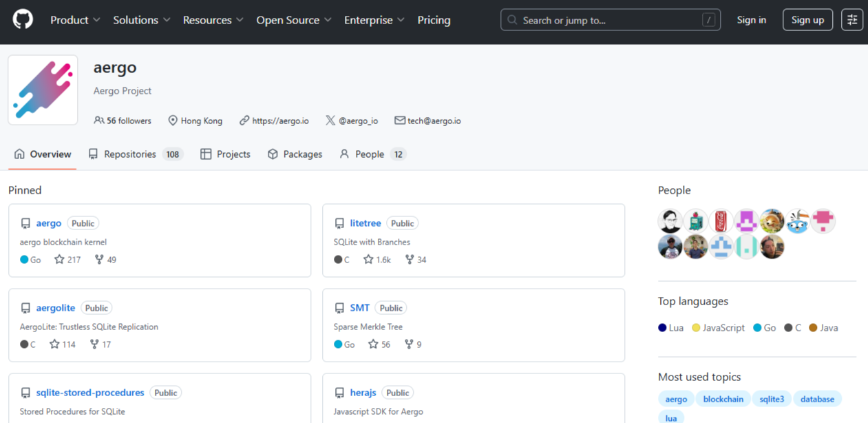Expand the Open Source menu
The width and height of the screenshot is (868, 423).
(294, 20)
